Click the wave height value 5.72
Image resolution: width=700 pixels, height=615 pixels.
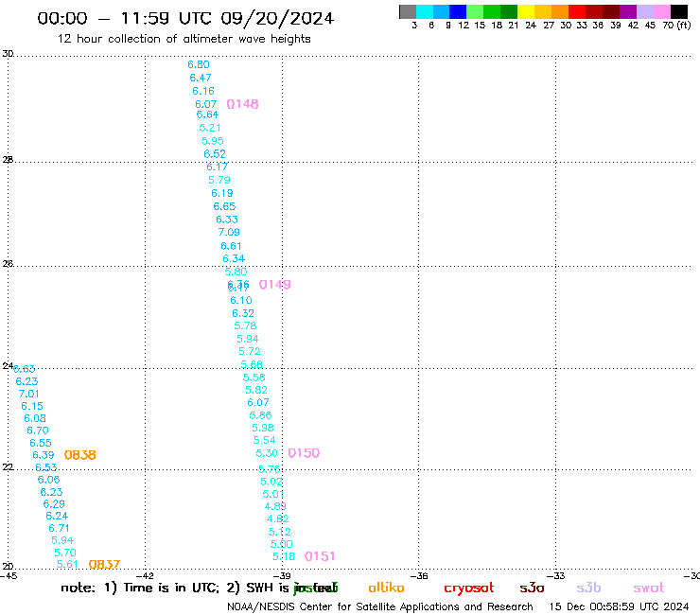click(x=250, y=351)
